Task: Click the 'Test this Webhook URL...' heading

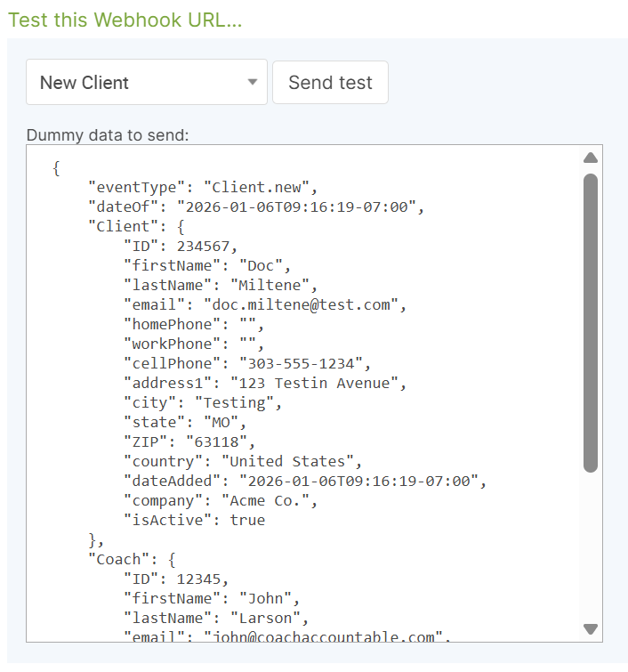Action: (125, 20)
